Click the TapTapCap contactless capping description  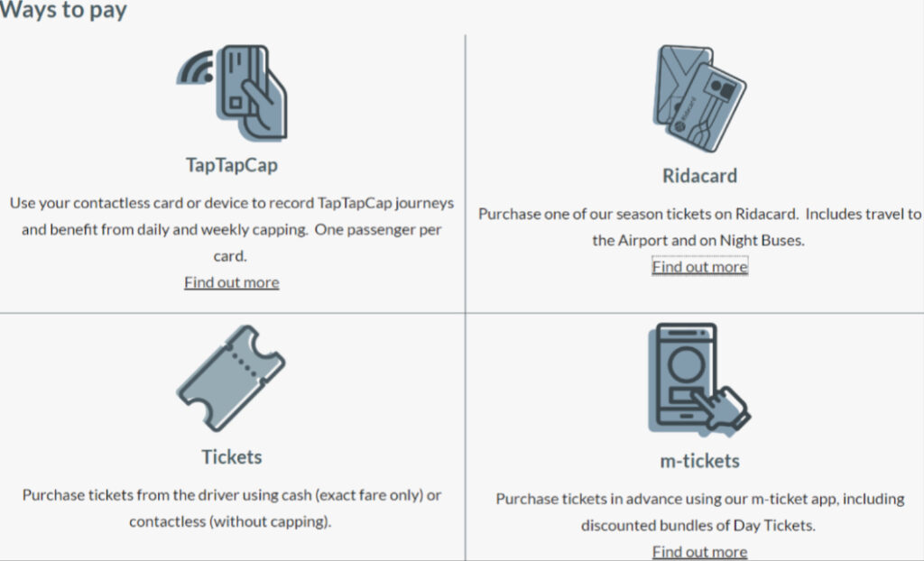click(232, 229)
